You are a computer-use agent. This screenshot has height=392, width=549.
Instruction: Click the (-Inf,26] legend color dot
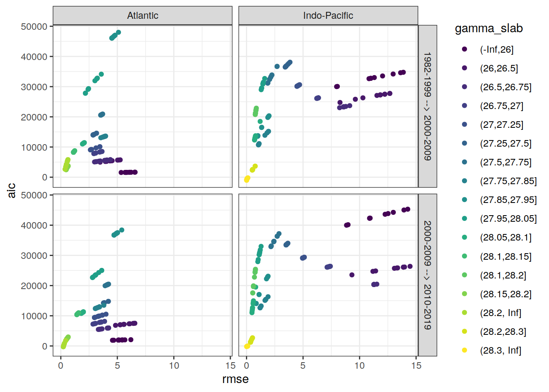point(464,49)
